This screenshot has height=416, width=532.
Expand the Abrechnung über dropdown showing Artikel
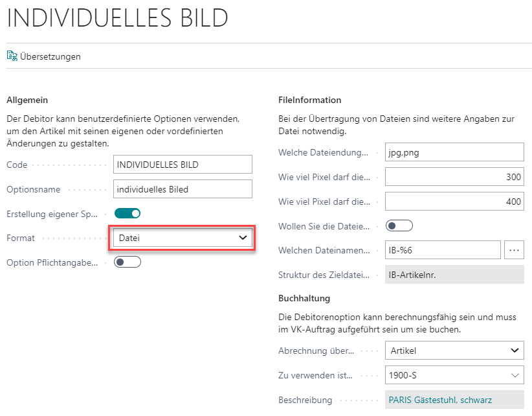coord(454,350)
